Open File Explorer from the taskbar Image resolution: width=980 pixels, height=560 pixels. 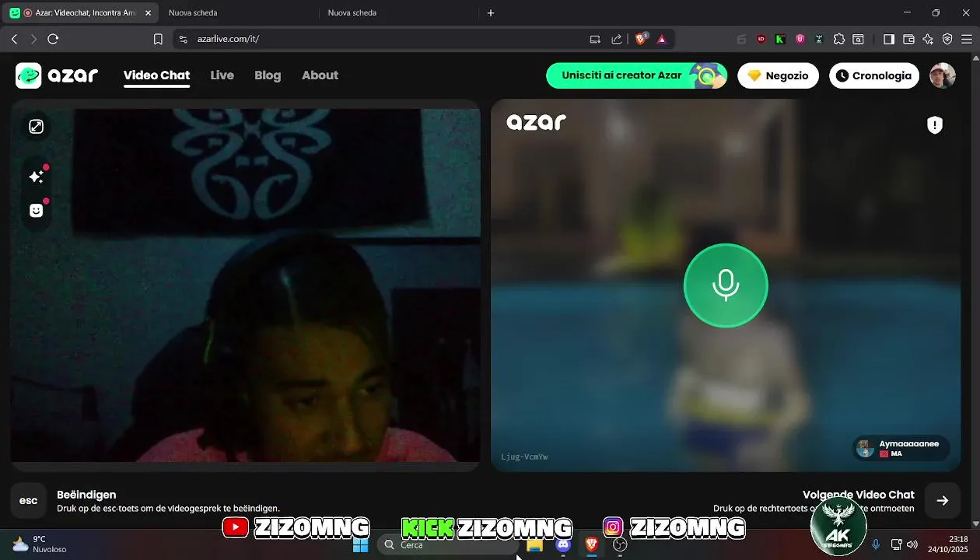[534, 545]
